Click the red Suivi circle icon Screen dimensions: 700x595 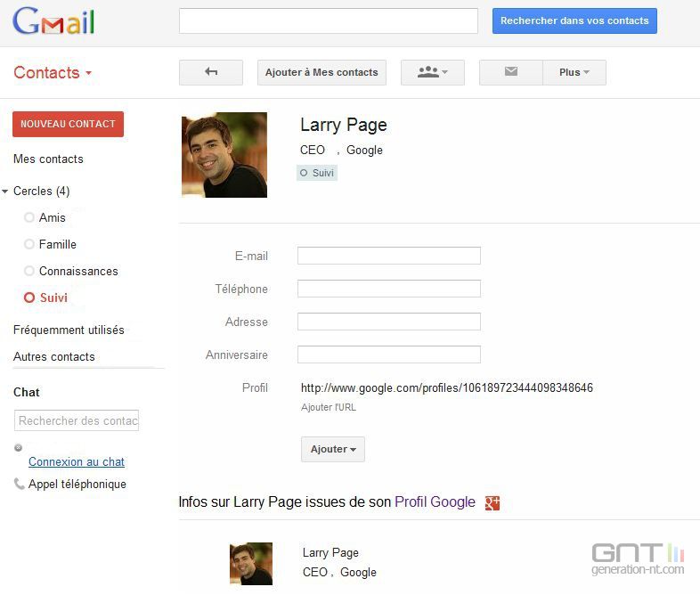click(29, 297)
